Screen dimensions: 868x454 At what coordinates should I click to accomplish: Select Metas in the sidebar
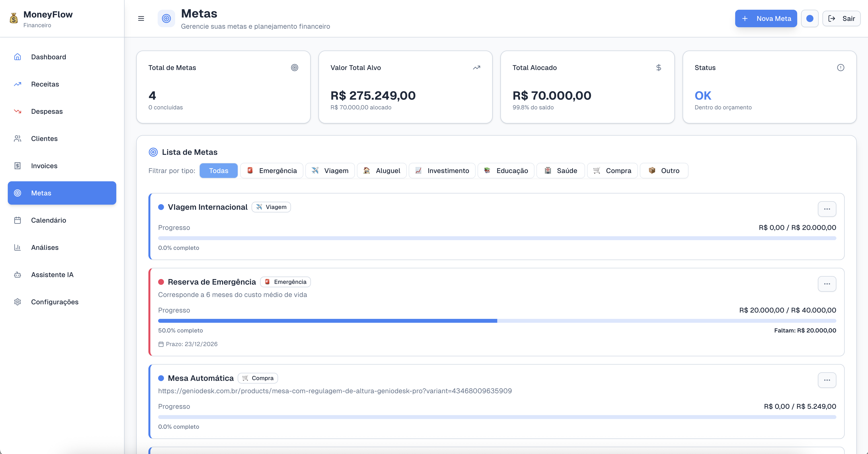[x=62, y=193]
